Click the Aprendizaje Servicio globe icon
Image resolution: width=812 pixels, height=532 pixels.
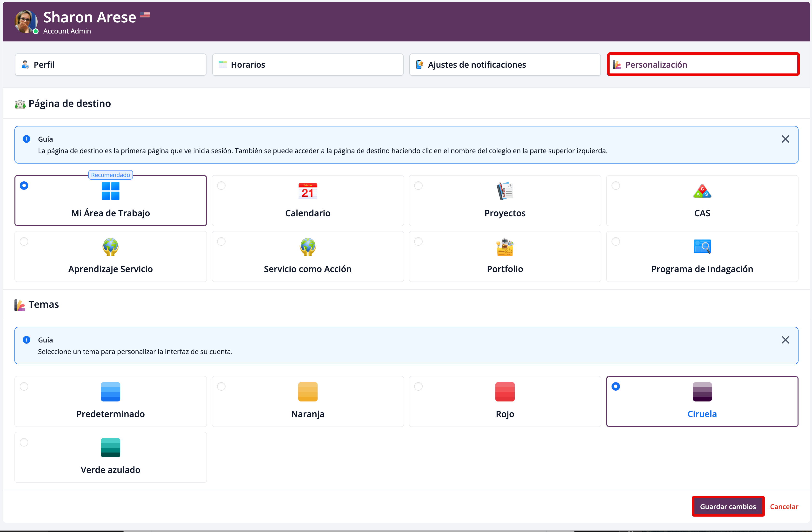[x=110, y=247]
